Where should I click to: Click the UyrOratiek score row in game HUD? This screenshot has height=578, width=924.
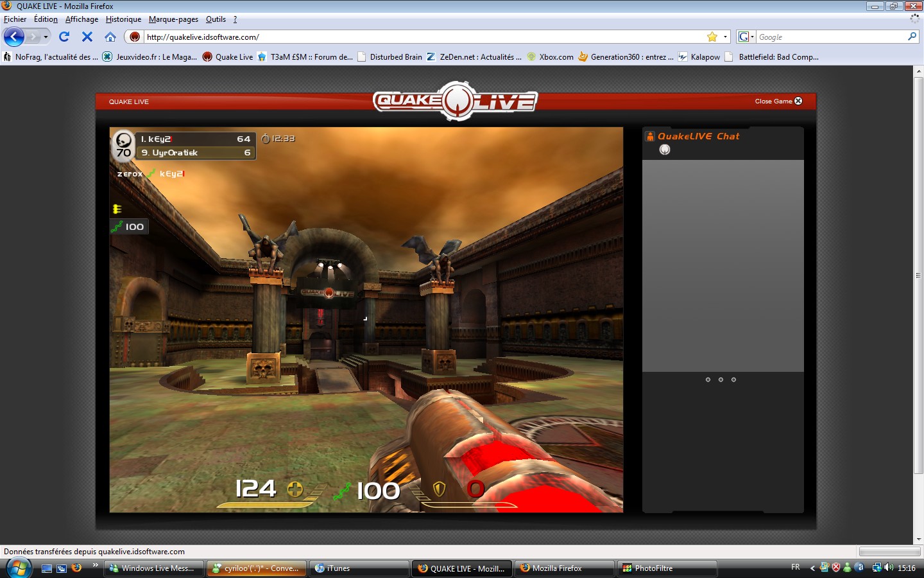pyautogui.click(x=195, y=153)
